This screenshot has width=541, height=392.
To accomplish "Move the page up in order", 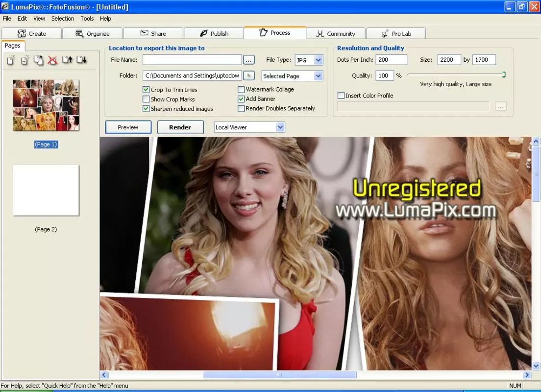I will click(67, 60).
